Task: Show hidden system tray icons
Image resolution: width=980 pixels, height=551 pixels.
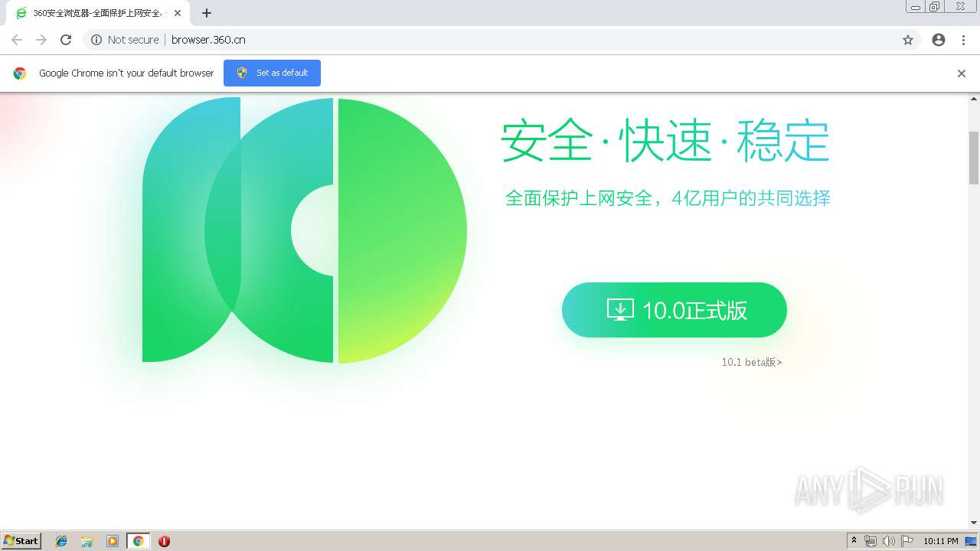Action: click(854, 541)
